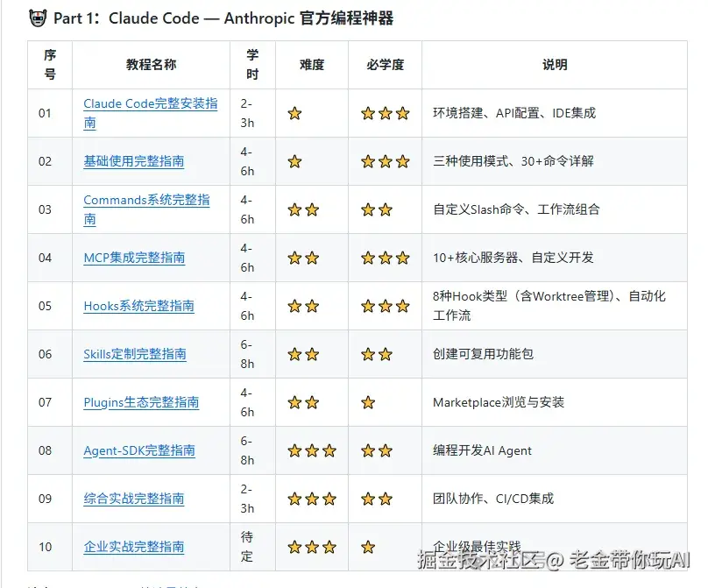Click the single 必学度 star in row 10
The width and height of the screenshot is (708, 588).
[x=368, y=548]
